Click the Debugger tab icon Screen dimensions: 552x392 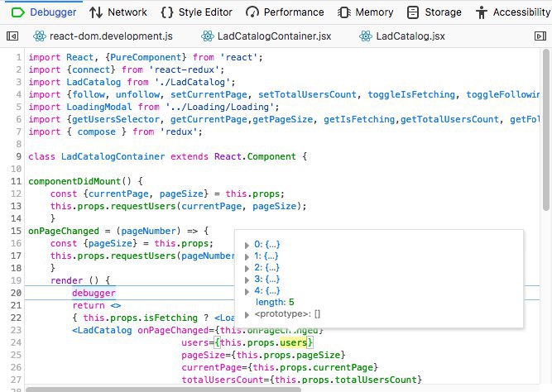pos(17,12)
